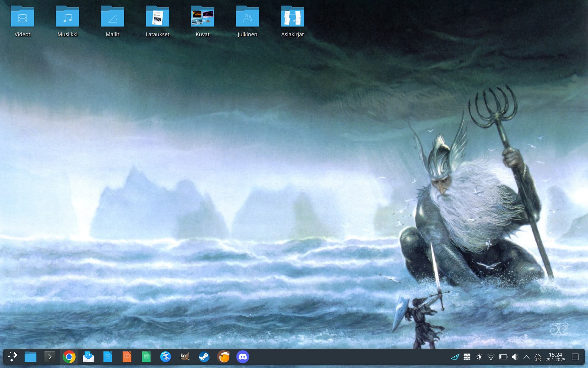Launch the Konsole terminal from taskbar

click(50, 357)
